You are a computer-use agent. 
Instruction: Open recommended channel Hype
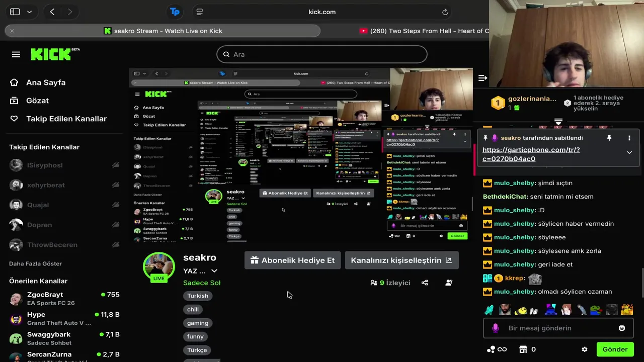(x=64, y=318)
